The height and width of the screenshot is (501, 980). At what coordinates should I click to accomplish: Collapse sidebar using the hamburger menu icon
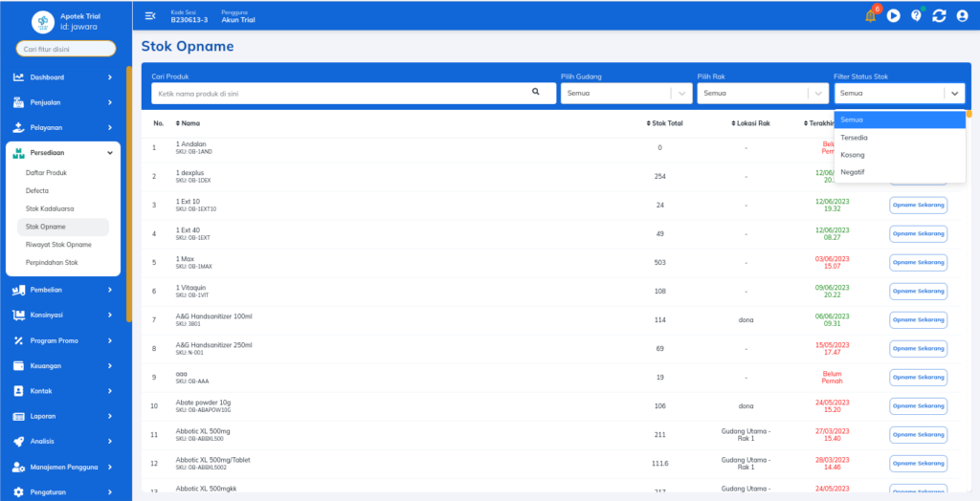pyautogui.click(x=150, y=15)
